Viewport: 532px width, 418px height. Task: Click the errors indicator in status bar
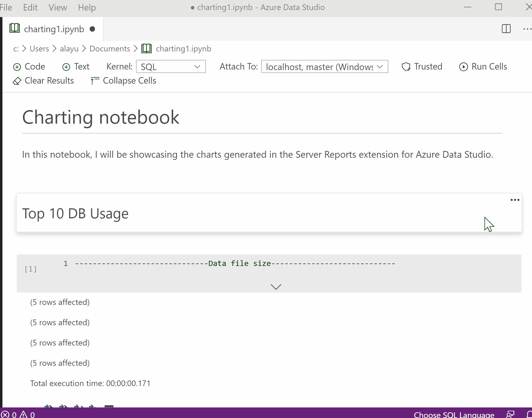click(9, 414)
